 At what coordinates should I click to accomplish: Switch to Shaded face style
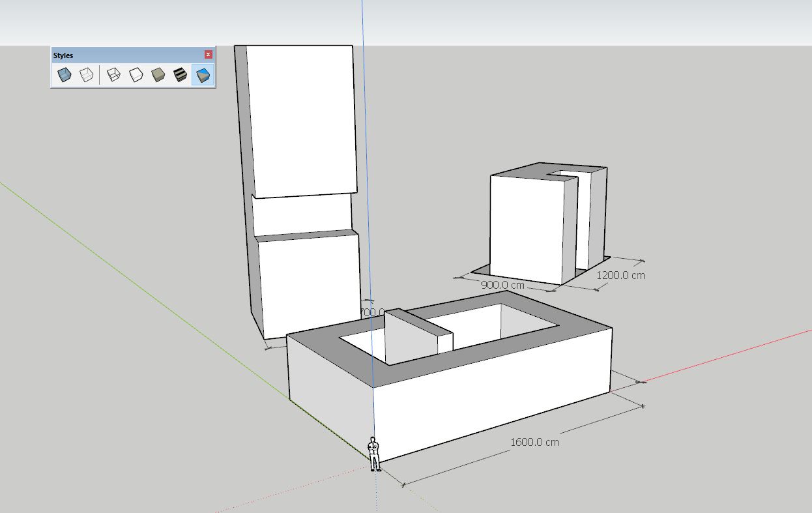[158, 75]
